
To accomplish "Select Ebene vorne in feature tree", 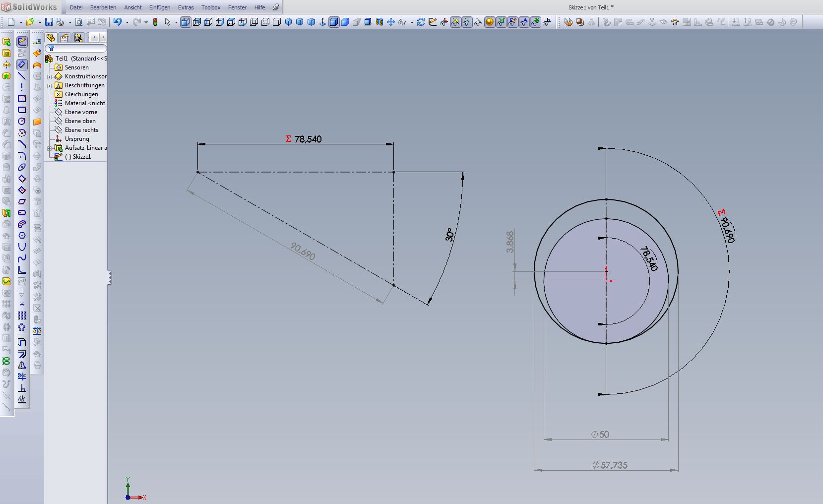I will pos(81,112).
